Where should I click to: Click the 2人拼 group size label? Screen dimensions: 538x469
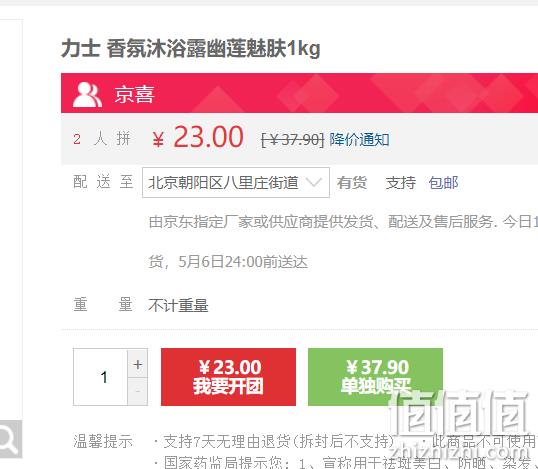pos(102,139)
